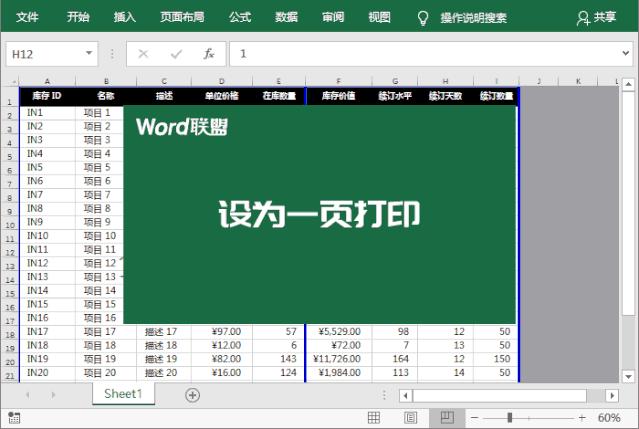The width and height of the screenshot is (639, 429).
Task: Click the 共享 share button
Action: tap(597, 18)
